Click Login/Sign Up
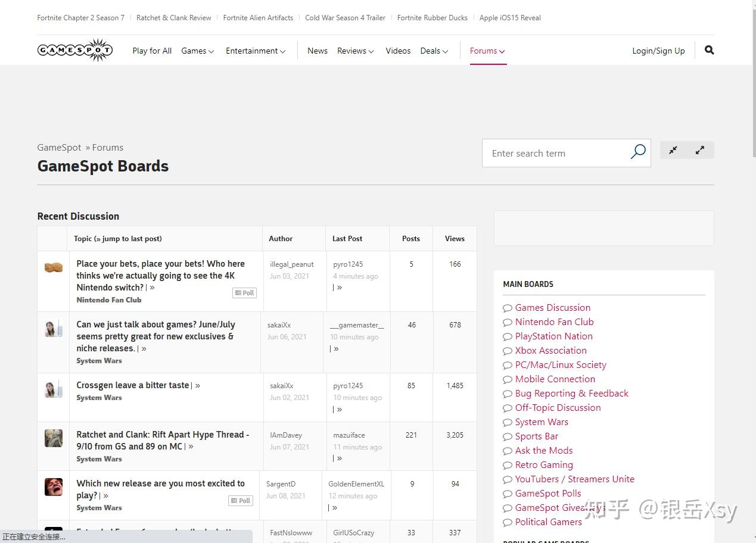This screenshot has width=756, height=543. coord(658,51)
